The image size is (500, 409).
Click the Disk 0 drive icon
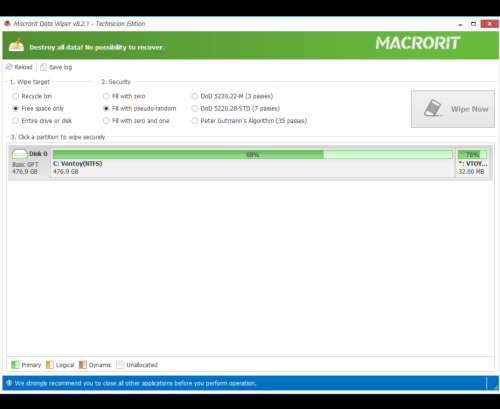point(20,154)
